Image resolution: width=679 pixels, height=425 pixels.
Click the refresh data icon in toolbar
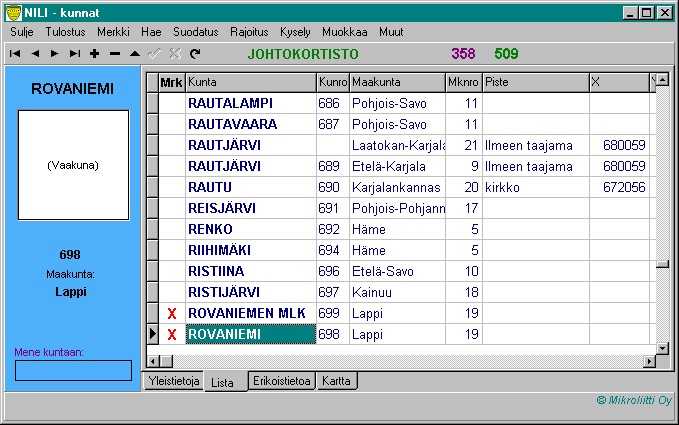click(195, 53)
